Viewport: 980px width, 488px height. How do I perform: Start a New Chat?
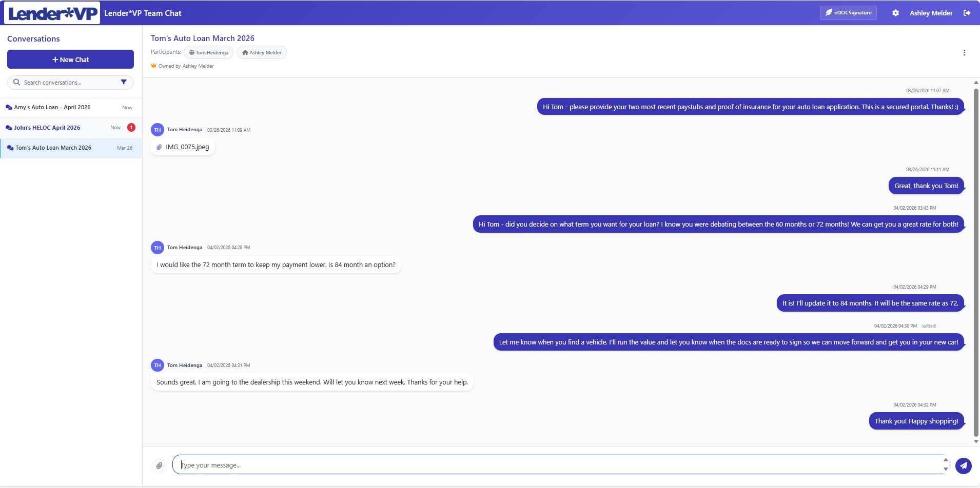70,59
